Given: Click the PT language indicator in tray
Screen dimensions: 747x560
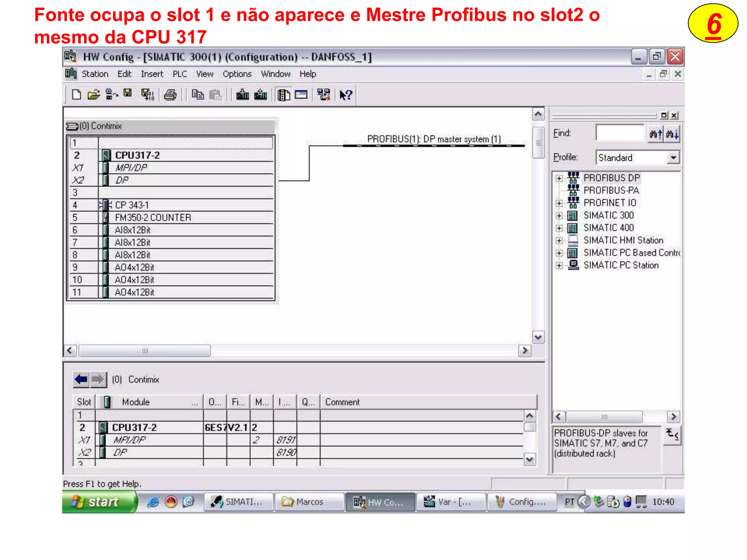Looking at the screenshot, I should pyautogui.click(x=569, y=502).
